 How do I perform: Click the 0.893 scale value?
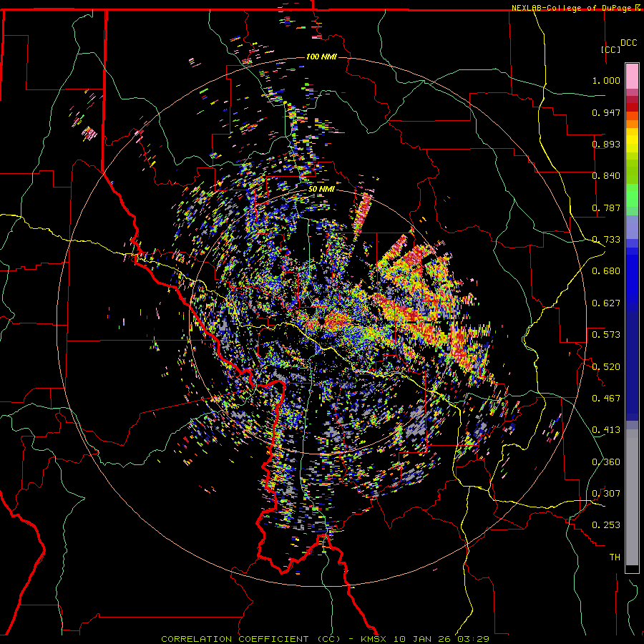coord(606,144)
